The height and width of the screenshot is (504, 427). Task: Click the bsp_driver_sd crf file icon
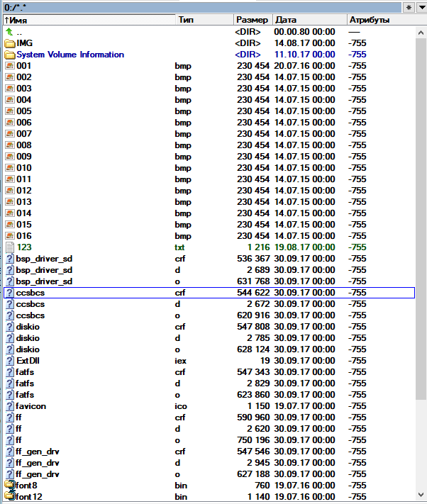click(10, 259)
